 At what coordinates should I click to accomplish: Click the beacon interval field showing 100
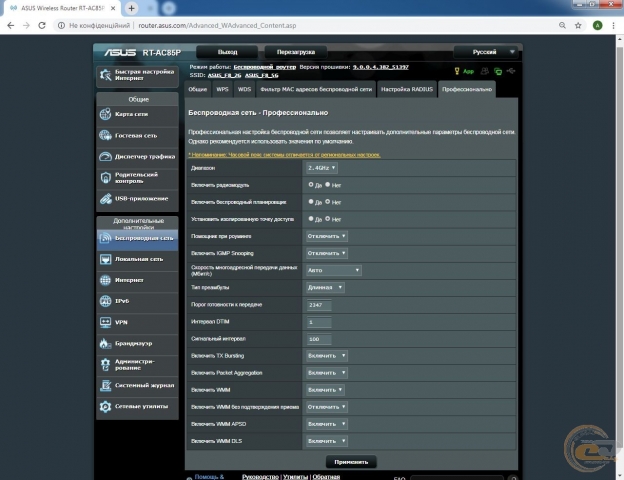click(x=319, y=339)
